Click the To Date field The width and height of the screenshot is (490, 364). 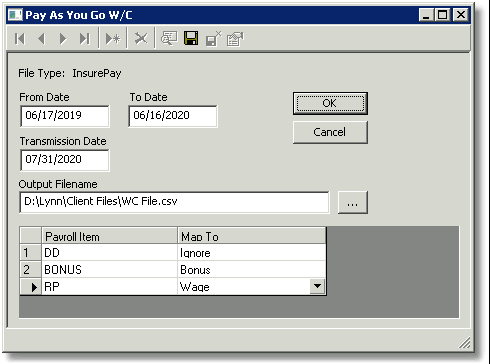(x=173, y=116)
